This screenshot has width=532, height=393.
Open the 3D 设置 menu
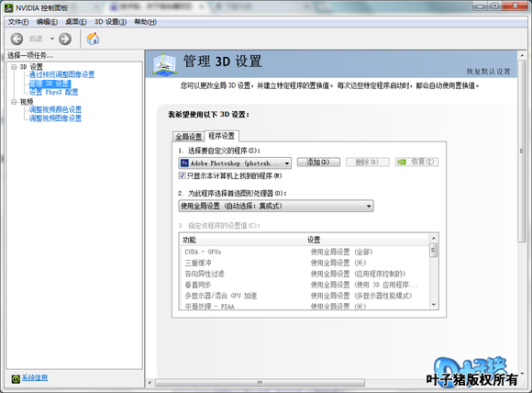click(x=110, y=22)
